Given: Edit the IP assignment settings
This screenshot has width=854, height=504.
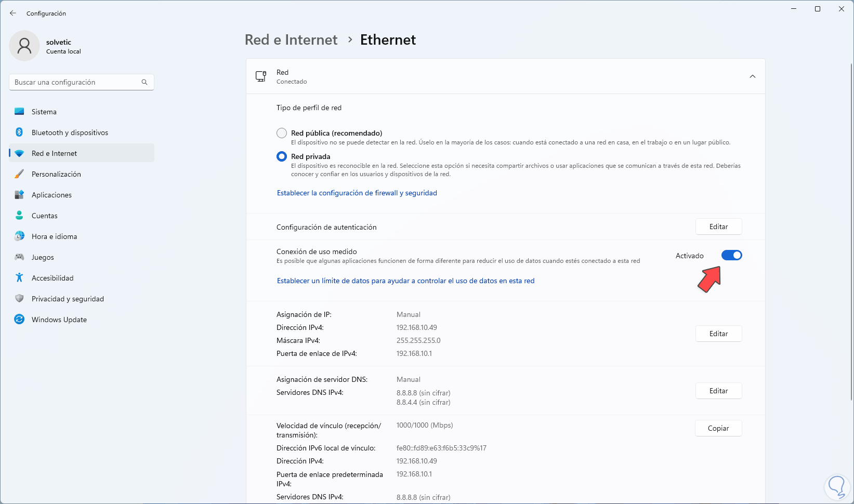Looking at the screenshot, I should pos(718,334).
